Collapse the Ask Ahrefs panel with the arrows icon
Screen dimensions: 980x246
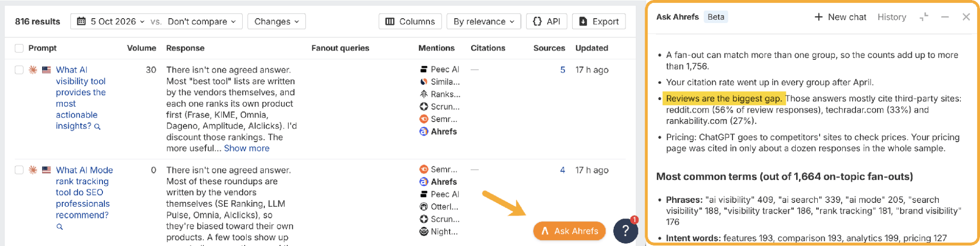[924, 17]
